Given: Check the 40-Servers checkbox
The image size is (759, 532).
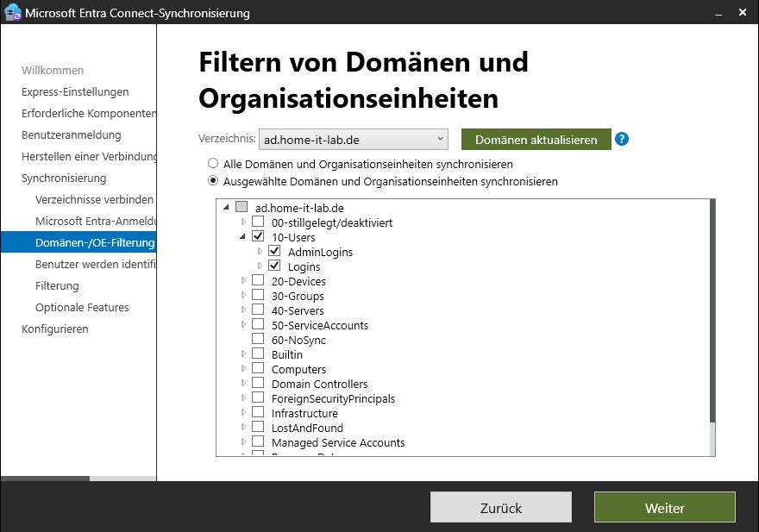Looking at the screenshot, I should tap(258, 310).
